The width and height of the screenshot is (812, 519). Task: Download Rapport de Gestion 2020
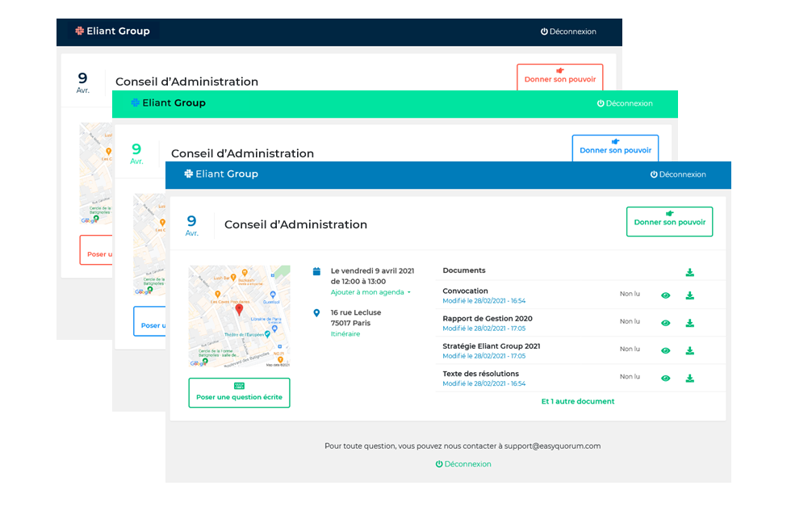(x=689, y=323)
